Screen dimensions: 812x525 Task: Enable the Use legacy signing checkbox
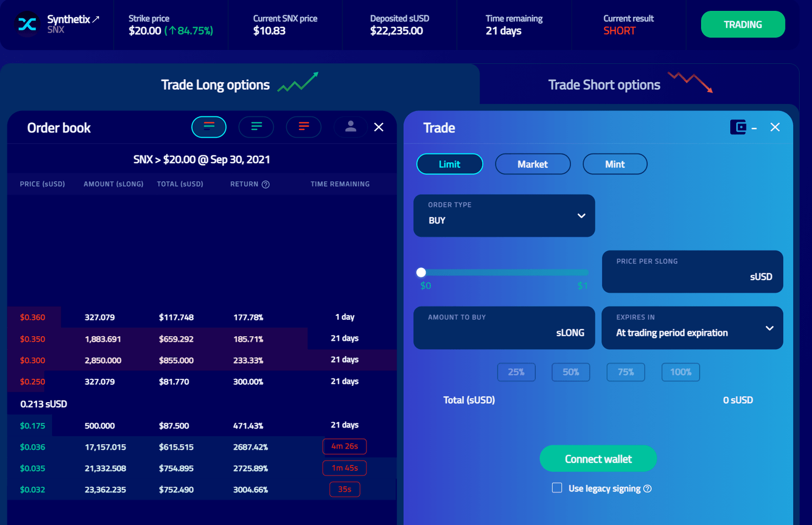(x=557, y=488)
